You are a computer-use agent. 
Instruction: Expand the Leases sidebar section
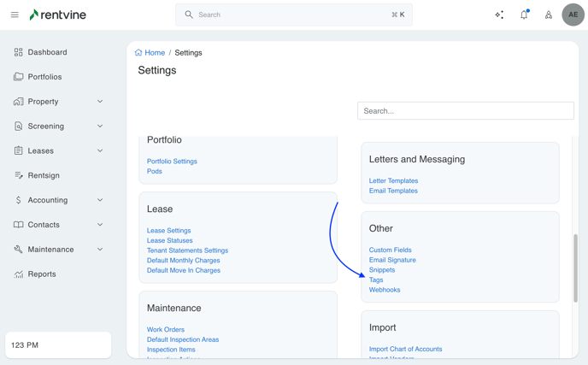coord(100,150)
